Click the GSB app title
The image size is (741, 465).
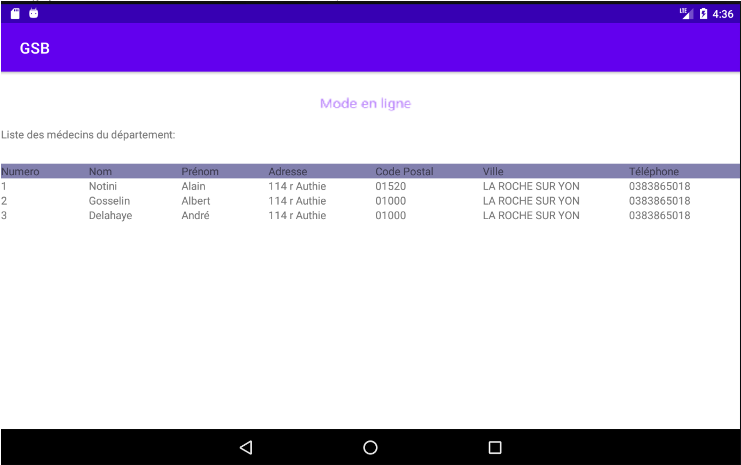[35, 49]
